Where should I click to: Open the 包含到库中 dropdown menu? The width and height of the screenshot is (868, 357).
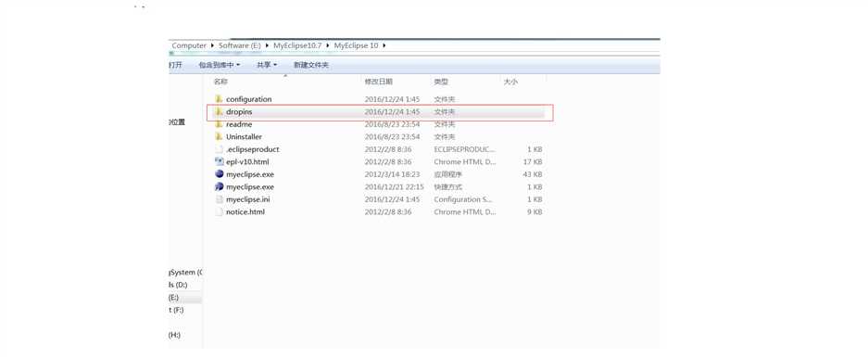click(220, 66)
